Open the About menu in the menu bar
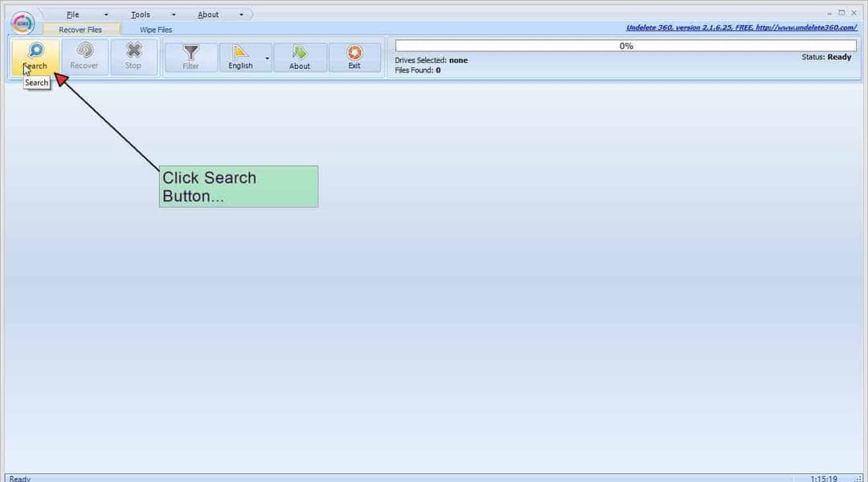This screenshot has height=482, width=868. tap(208, 14)
